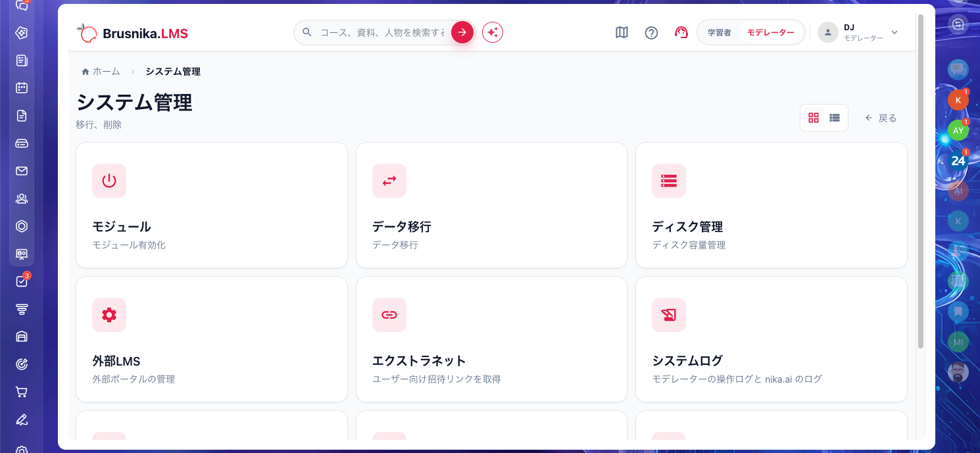Click the right-panel chat bubble icon

pos(958,69)
